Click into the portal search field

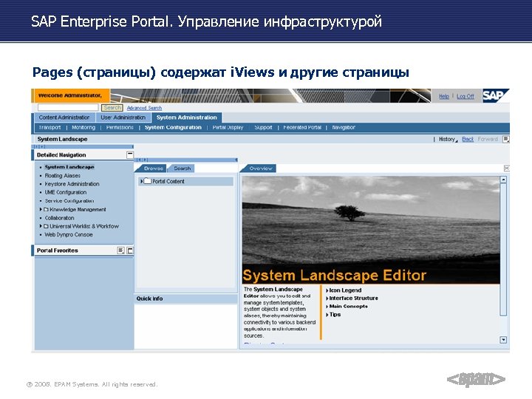68,108
